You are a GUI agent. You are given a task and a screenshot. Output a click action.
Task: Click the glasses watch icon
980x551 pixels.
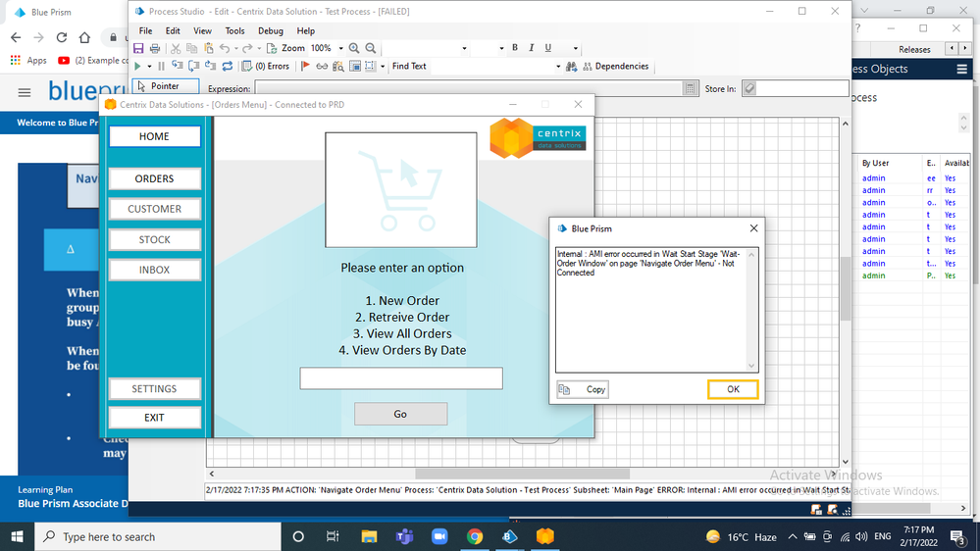[x=322, y=67]
